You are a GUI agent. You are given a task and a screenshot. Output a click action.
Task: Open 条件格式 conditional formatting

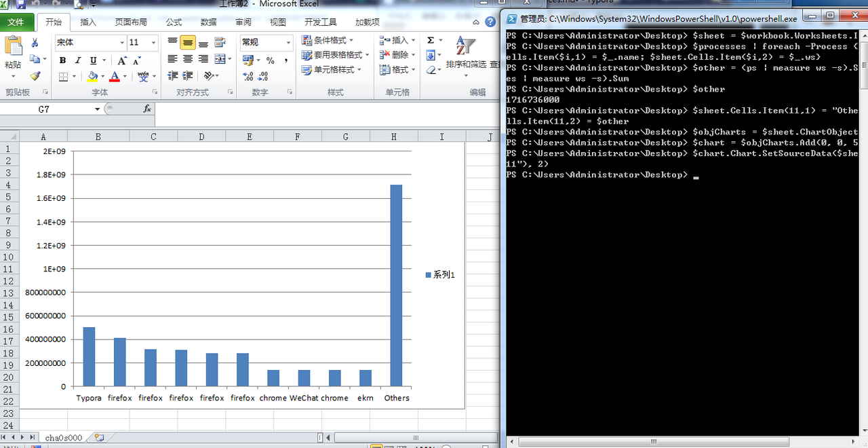[329, 39]
